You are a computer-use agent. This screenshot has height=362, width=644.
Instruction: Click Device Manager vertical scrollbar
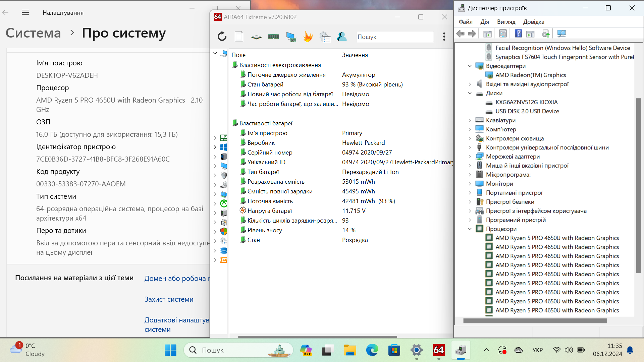639,185
